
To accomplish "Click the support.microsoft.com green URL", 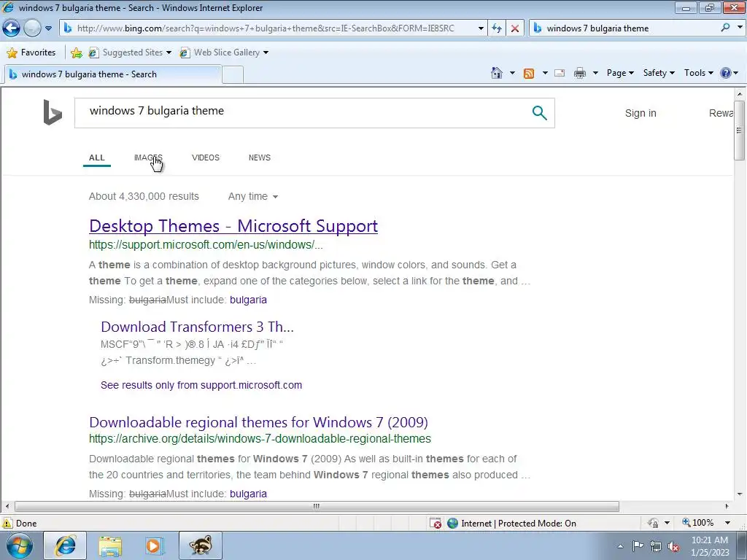I will click(x=206, y=245).
